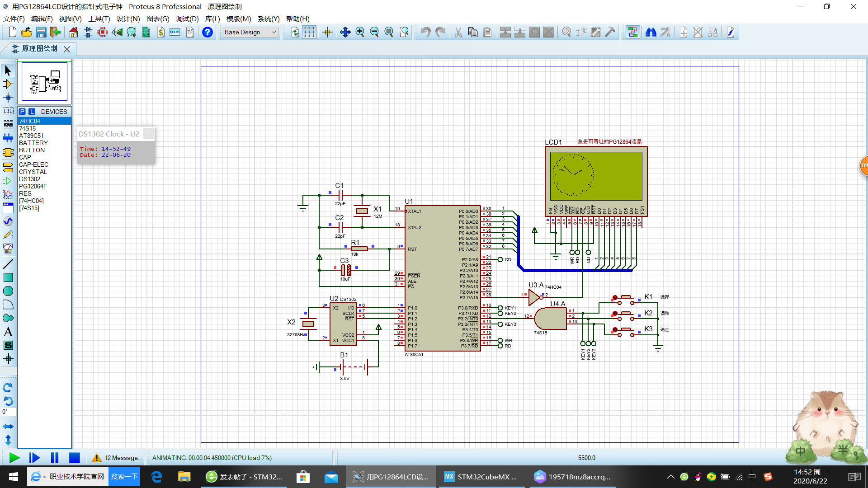
Task: Switch to STM32CubeMX taskbar window
Action: point(481,477)
